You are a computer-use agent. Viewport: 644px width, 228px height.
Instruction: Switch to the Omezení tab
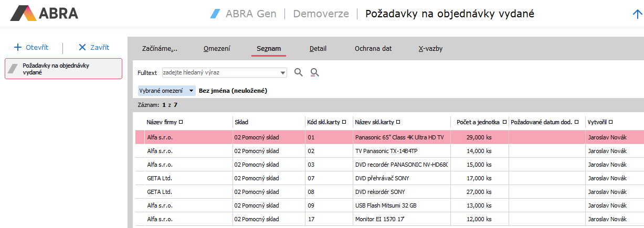pos(217,48)
